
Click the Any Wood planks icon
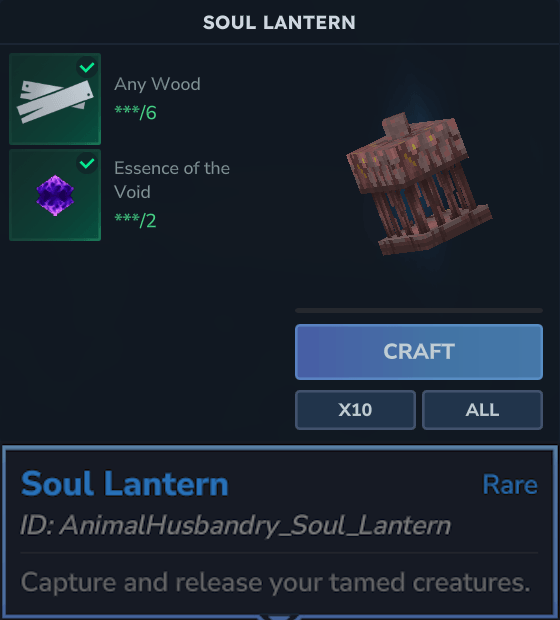(55, 102)
